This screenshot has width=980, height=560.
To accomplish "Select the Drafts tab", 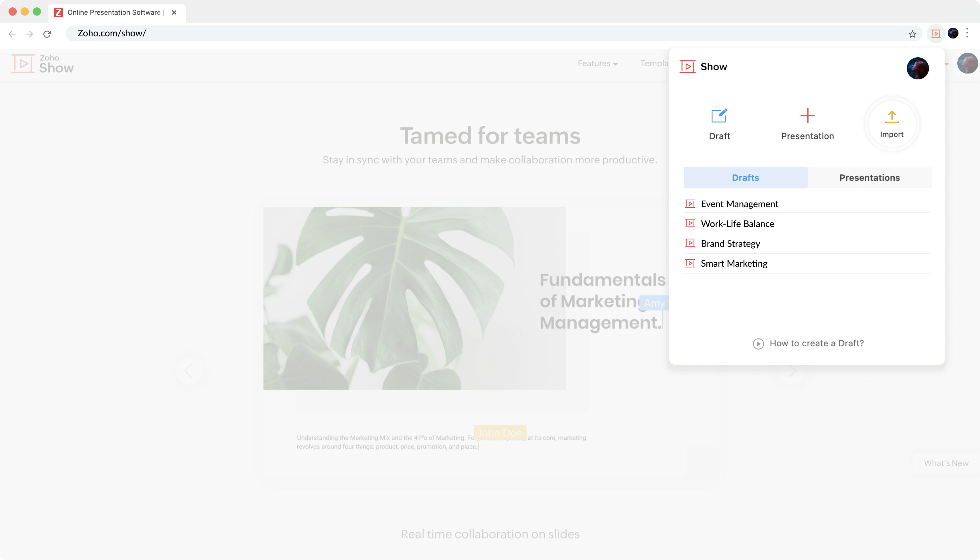I will 745,177.
